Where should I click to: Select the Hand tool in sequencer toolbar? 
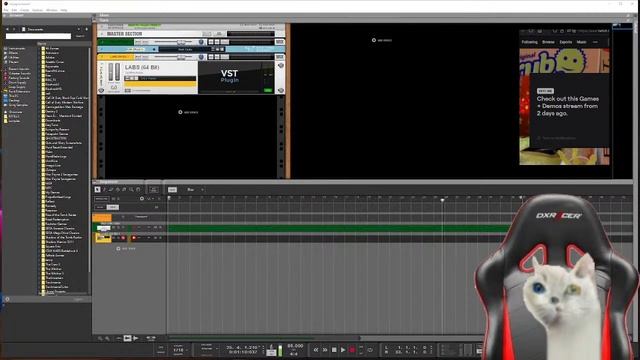[x=138, y=189]
